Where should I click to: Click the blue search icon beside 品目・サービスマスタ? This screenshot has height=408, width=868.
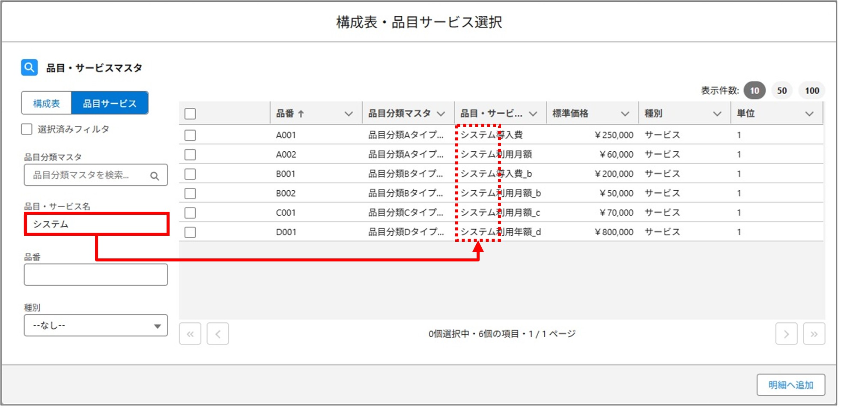click(28, 67)
